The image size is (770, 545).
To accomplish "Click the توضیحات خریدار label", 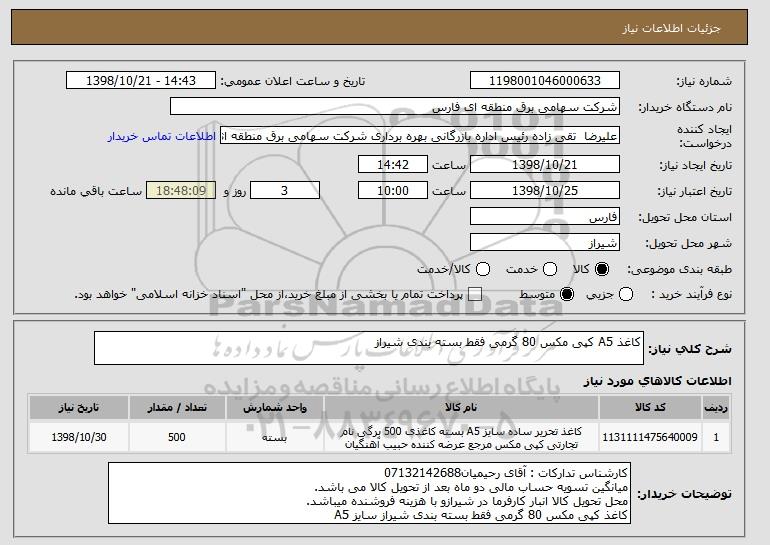I will click(685, 493).
